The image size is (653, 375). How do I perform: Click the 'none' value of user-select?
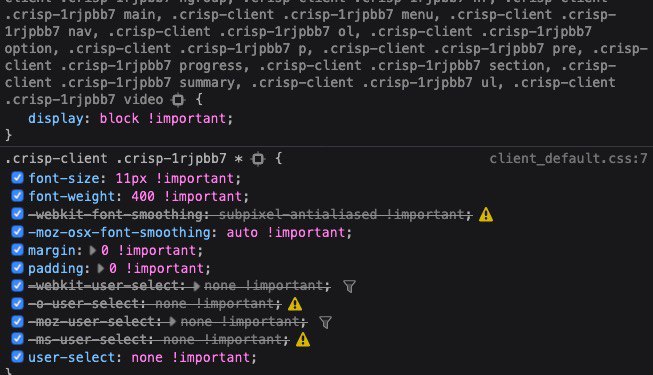click(147, 358)
